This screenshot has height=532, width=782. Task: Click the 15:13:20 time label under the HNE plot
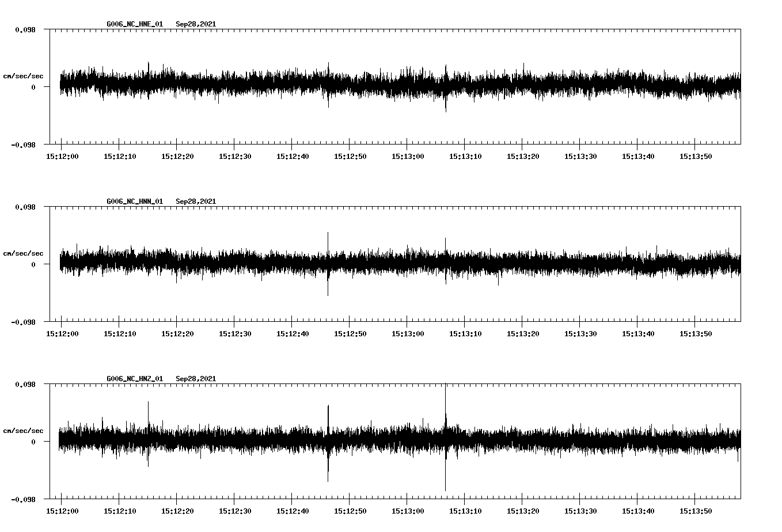pos(523,156)
